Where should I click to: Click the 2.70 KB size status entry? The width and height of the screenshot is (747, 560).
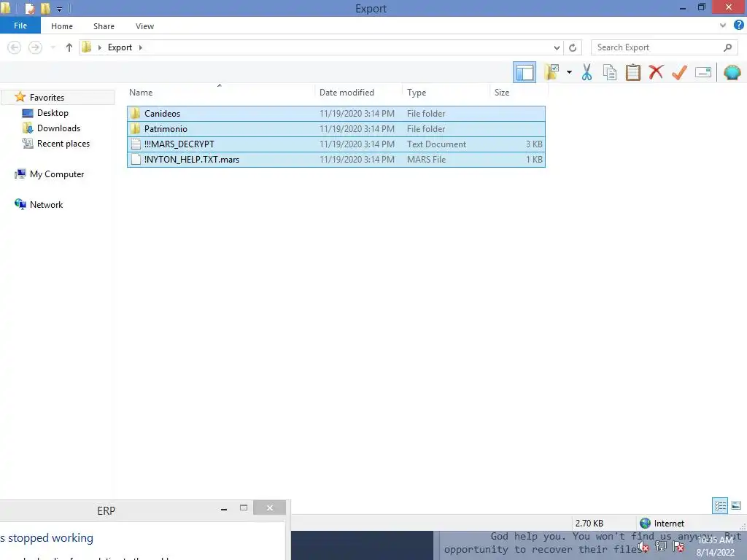(589, 524)
